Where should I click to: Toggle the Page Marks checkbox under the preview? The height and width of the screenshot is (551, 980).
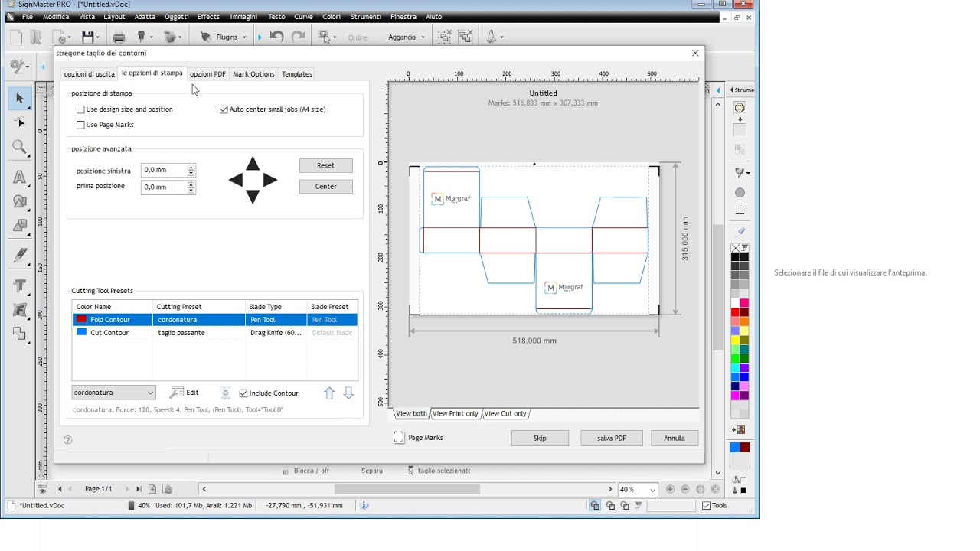[x=399, y=438]
